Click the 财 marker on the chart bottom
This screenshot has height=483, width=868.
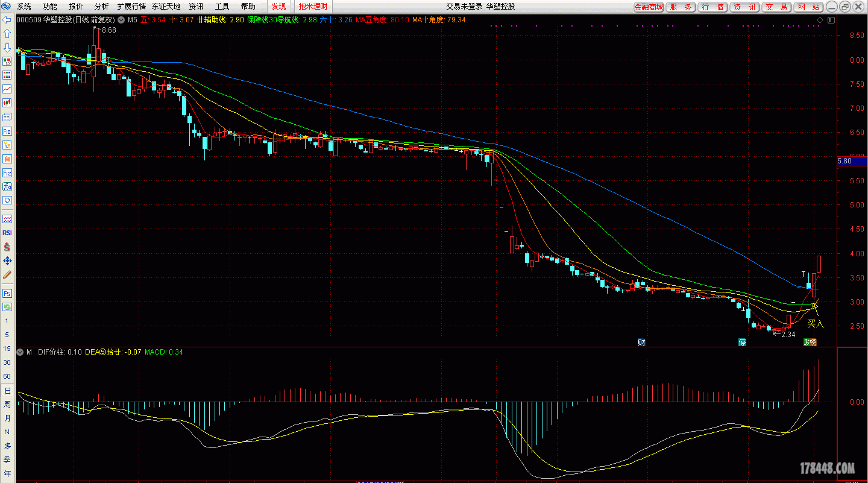642,343
